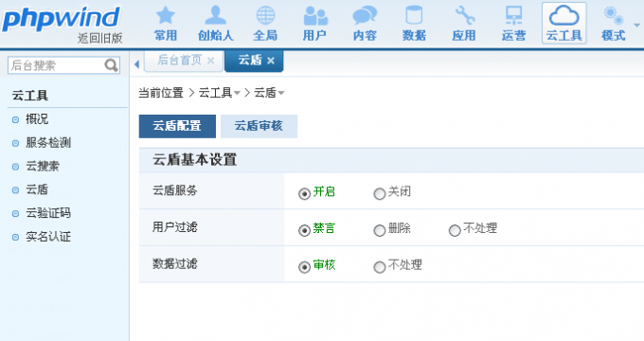Switch to the 云盾审核 tab
This screenshot has height=341, width=644.
pos(259,126)
